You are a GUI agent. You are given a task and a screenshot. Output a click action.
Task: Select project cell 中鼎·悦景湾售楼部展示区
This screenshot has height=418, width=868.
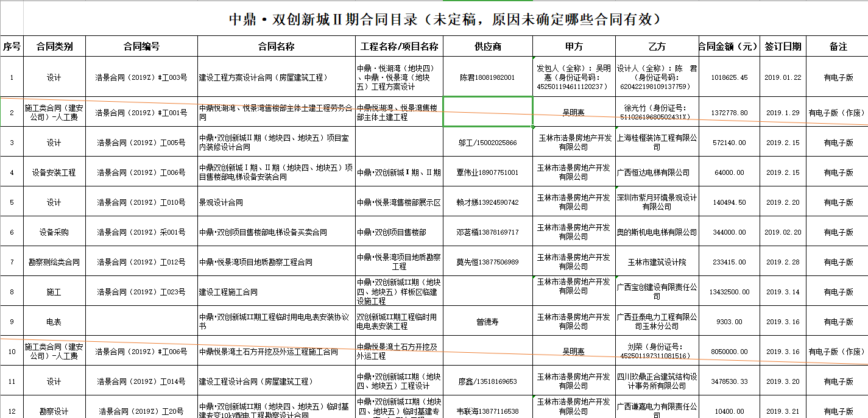click(x=399, y=202)
